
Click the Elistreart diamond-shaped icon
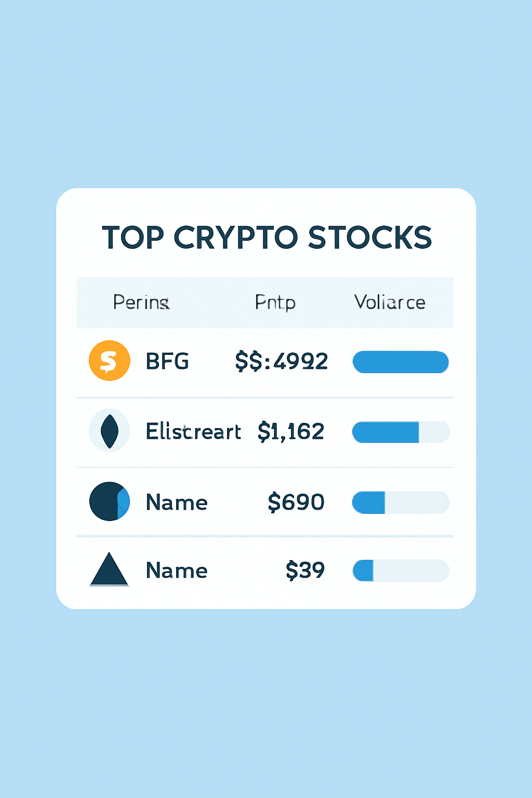pos(109,431)
